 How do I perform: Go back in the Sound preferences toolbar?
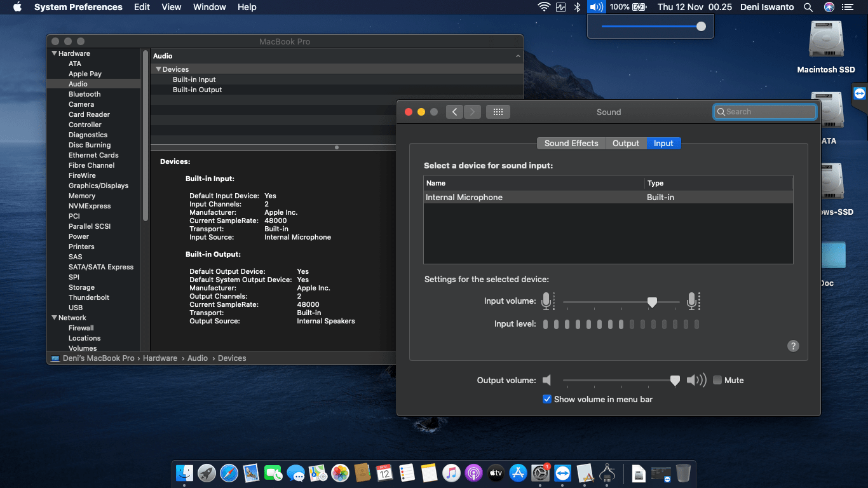point(454,112)
